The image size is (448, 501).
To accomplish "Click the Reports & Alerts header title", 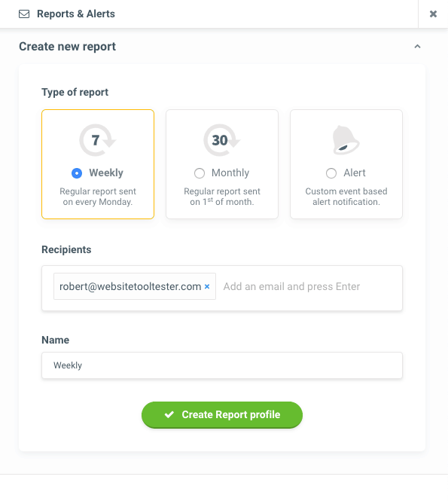I will tap(76, 14).
